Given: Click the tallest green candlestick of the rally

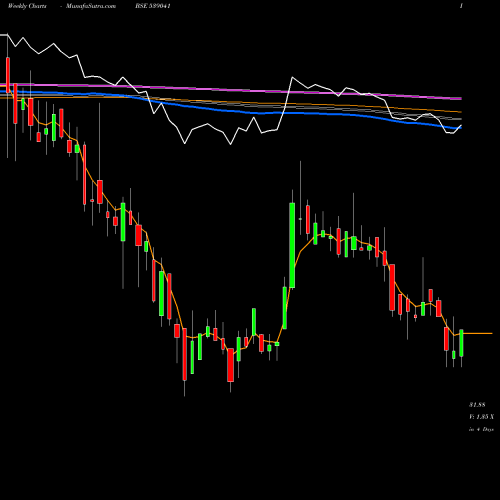Looking at the screenshot, I should (x=292, y=245).
